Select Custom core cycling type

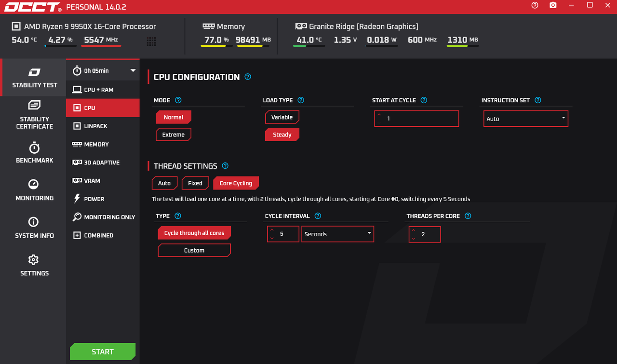point(194,250)
